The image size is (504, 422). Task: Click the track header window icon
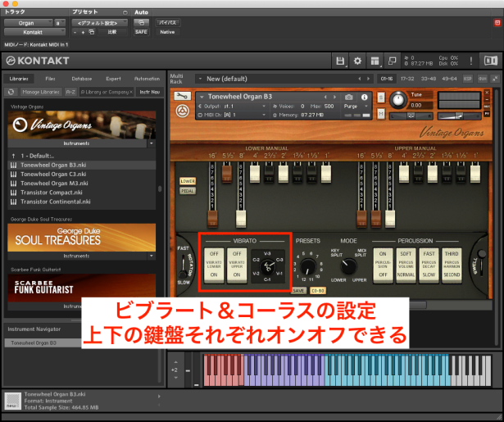(x=141, y=22)
